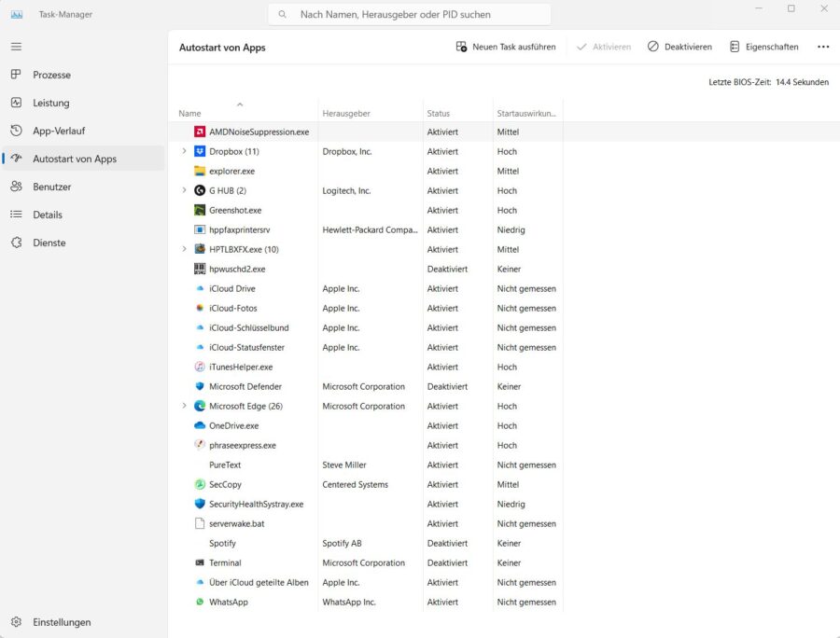Click 'Steve Miller' publisher cell
Viewport: 840px width, 638px height.
pos(344,465)
